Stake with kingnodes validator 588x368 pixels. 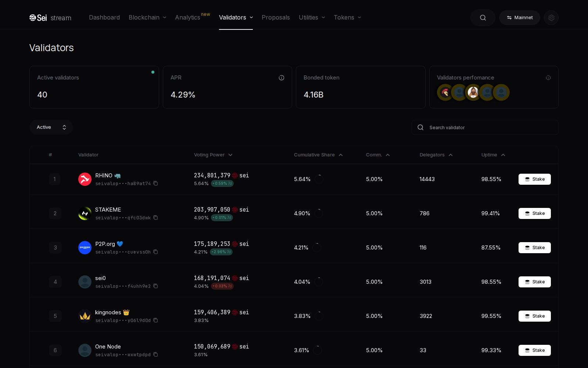[535, 316]
